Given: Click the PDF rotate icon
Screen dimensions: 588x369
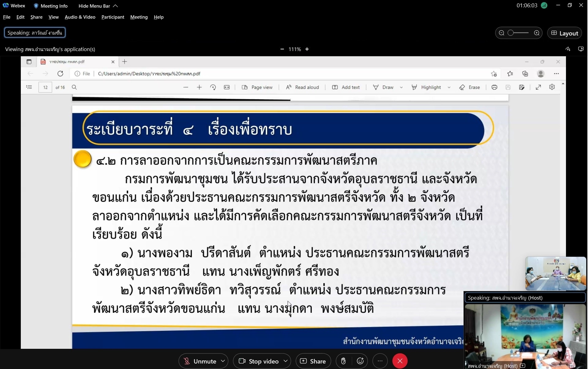Looking at the screenshot, I should point(213,87).
